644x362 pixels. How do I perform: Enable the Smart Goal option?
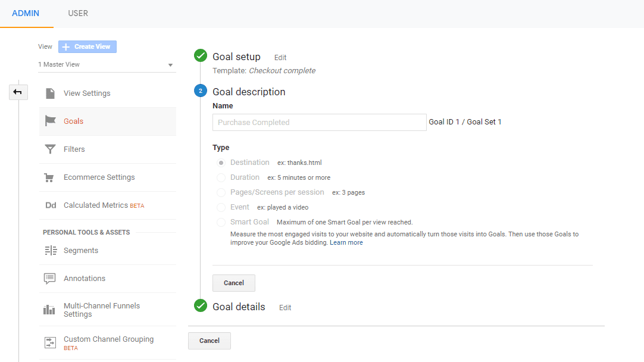[x=220, y=221]
